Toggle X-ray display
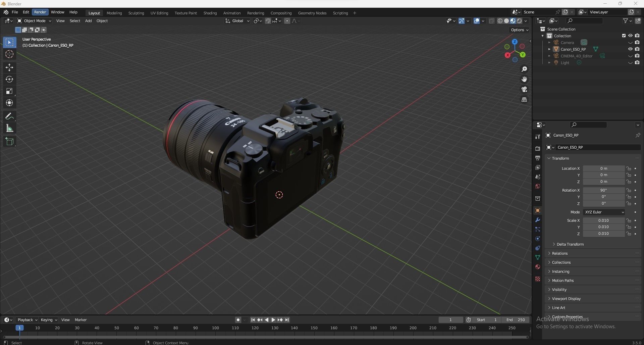Screen dimensions: 644x345 click(491, 21)
